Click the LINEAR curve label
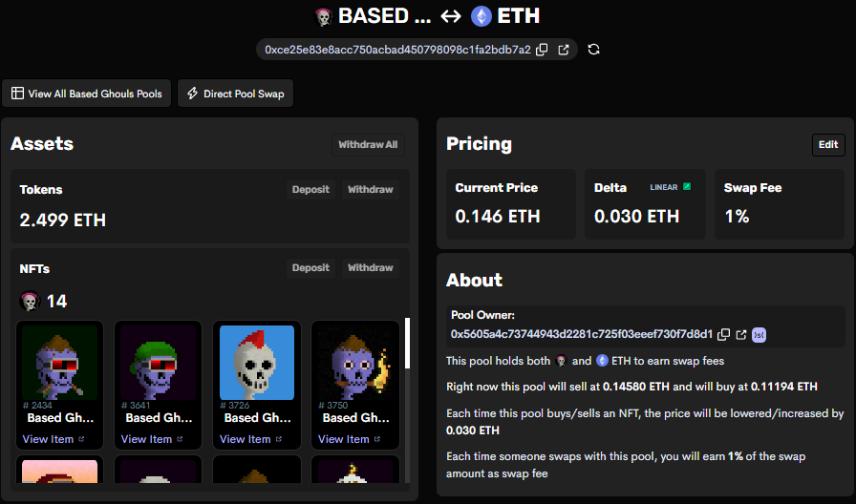The image size is (856, 504). [x=663, y=187]
